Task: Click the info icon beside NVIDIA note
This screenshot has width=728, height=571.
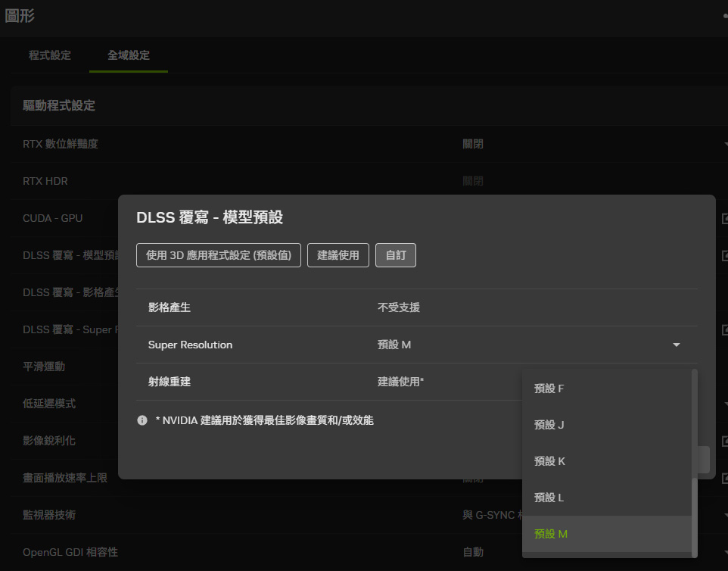Action: pyautogui.click(x=142, y=420)
